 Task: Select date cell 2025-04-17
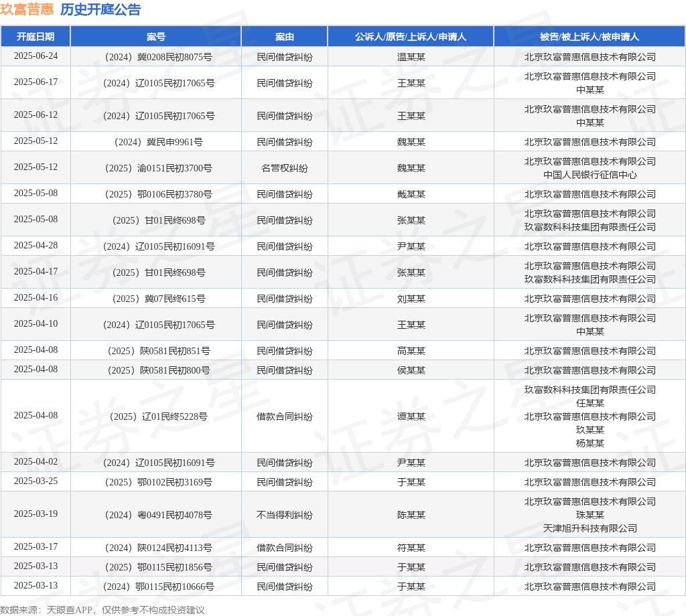coord(36,271)
